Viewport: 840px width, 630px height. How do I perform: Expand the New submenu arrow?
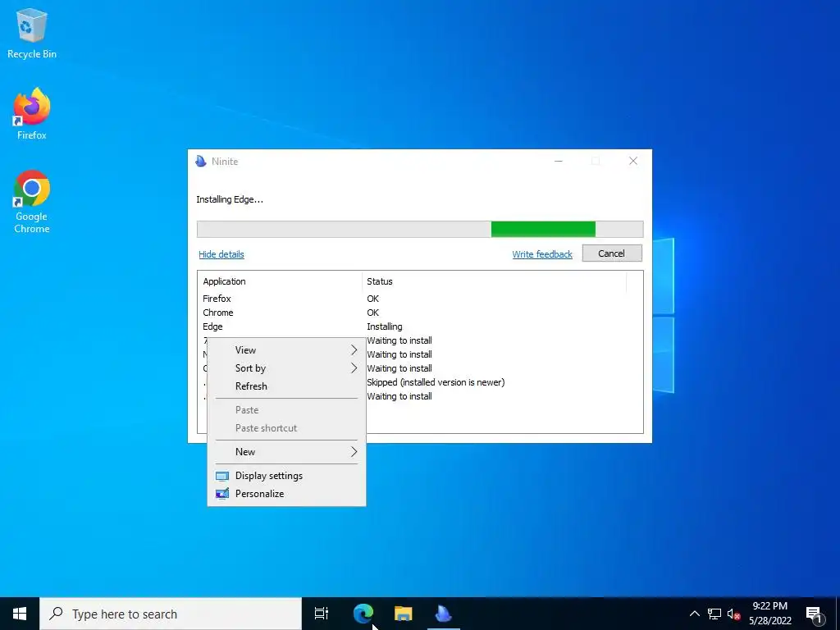(354, 452)
